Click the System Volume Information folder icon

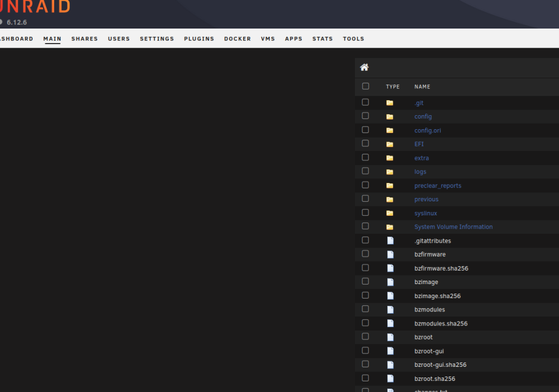(390, 227)
